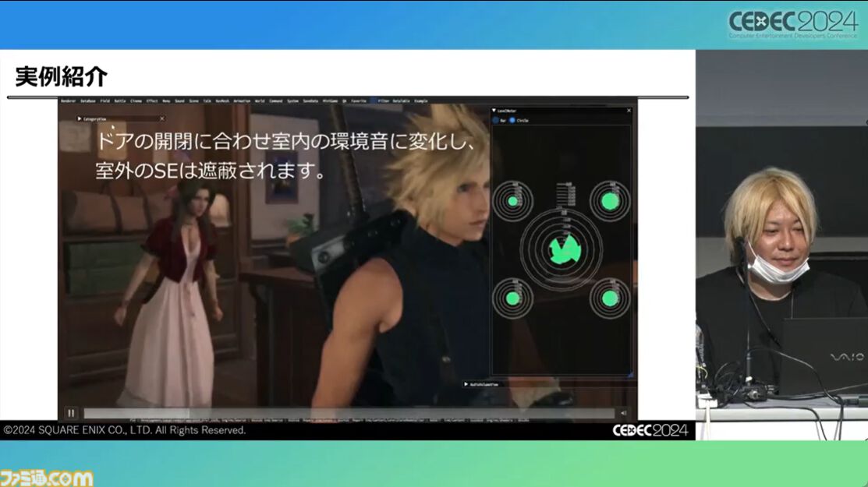Screen dimensions: 868x487
Task: Select the Circle radio button in LevelMeter
Action: click(x=512, y=120)
